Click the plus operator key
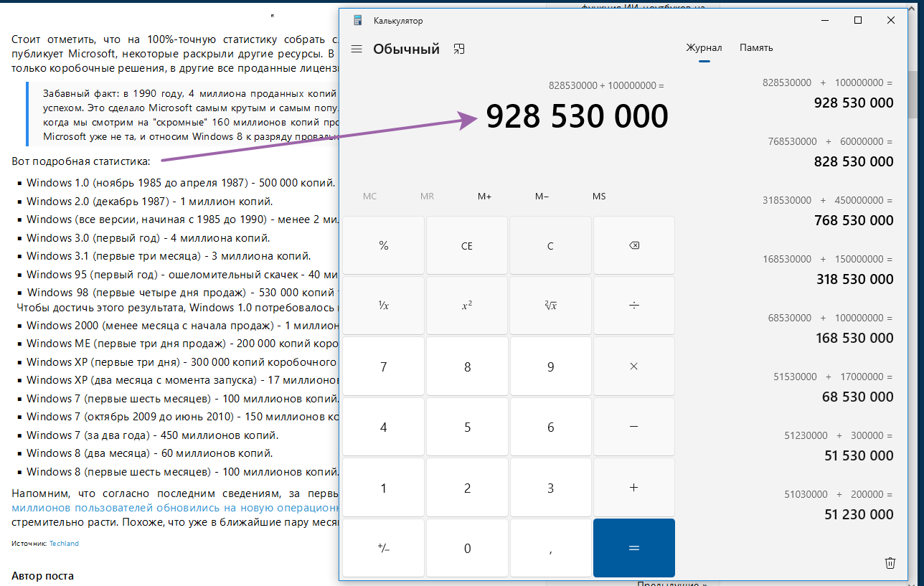The image size is (924, 586). click(x=634, y=488)
